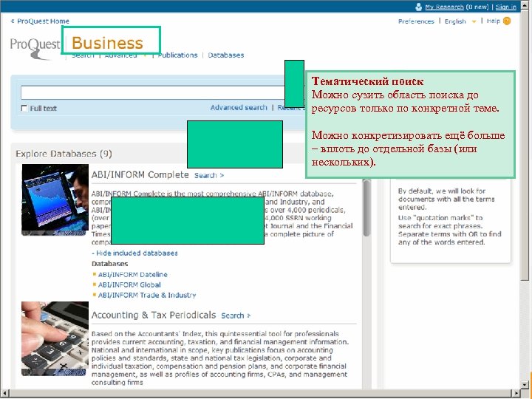Open Preferences link
The width and height of the screenshot is (532, 399).
416,21
